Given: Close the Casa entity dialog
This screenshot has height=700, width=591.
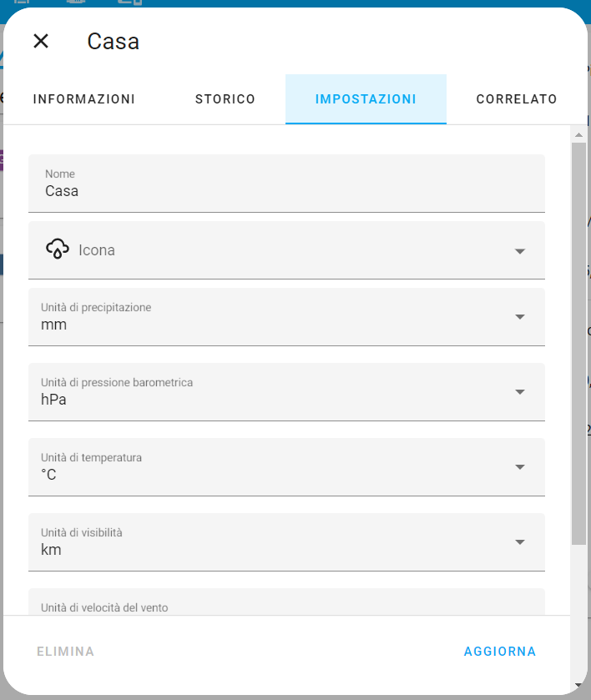Looking at the screenshot, I should coord(40,41).
